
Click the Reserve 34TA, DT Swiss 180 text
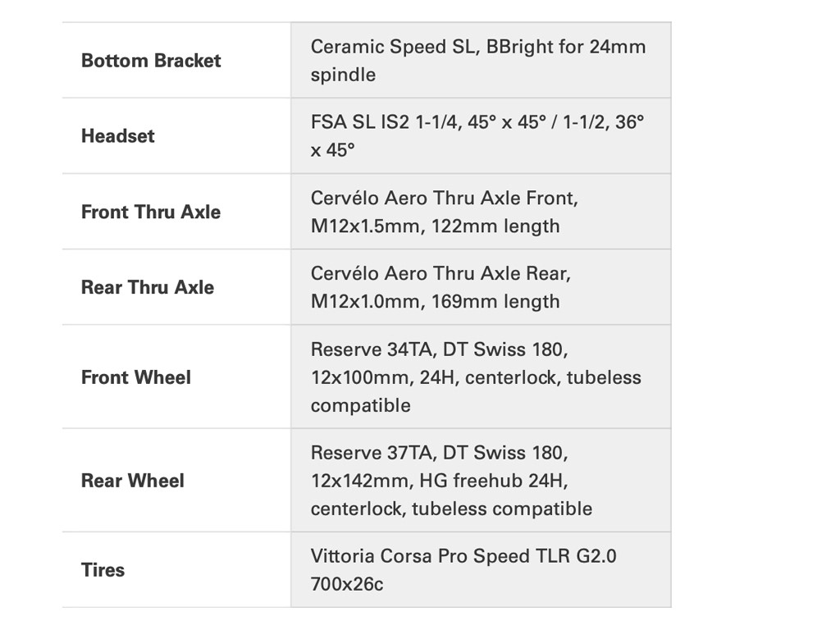(x=439, y=349)
